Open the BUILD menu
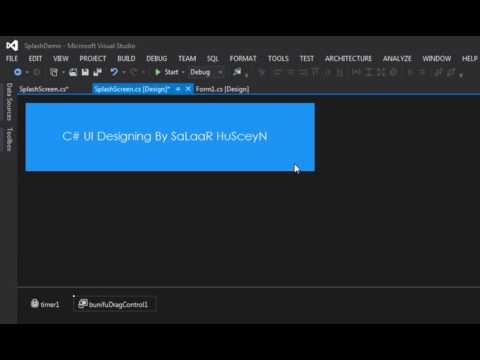The image size is (480, 360). 126,59
